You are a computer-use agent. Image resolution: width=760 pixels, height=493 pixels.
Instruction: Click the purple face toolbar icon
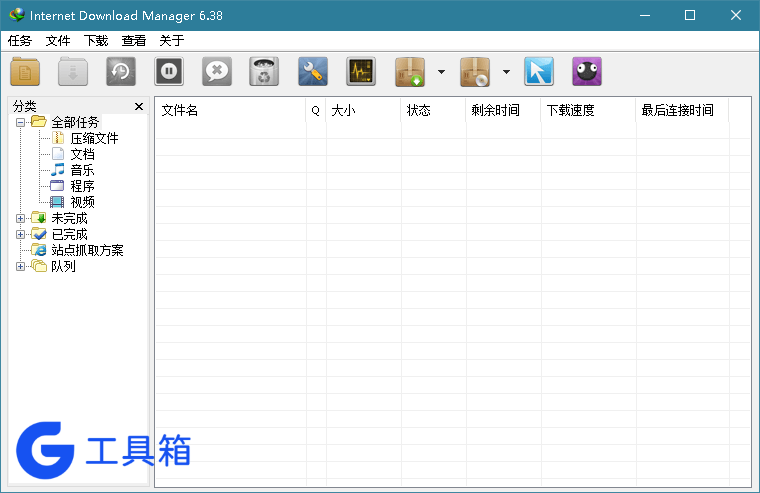point(586,72)
